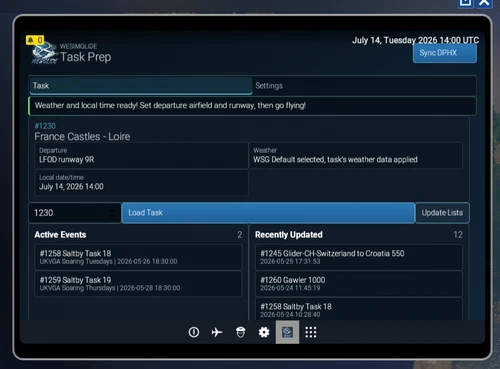Click the Update Lists button
500x369 pixels.
pos(442,213)
